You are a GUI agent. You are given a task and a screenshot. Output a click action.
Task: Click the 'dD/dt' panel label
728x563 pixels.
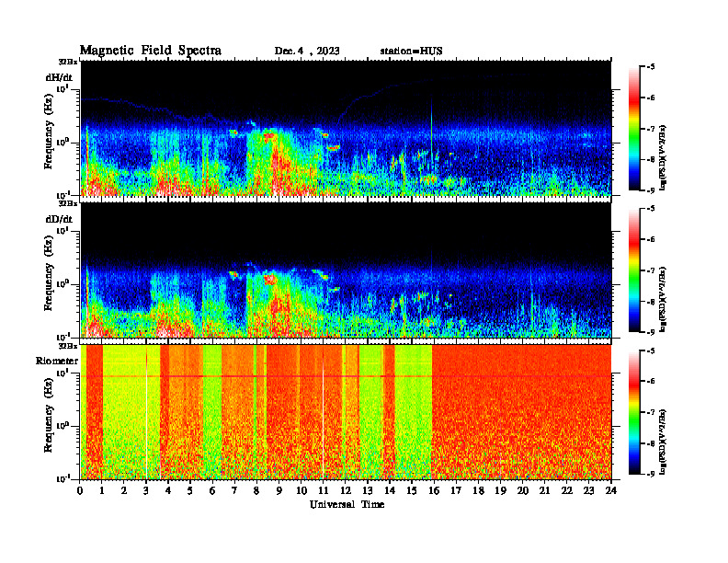point(59,219)
